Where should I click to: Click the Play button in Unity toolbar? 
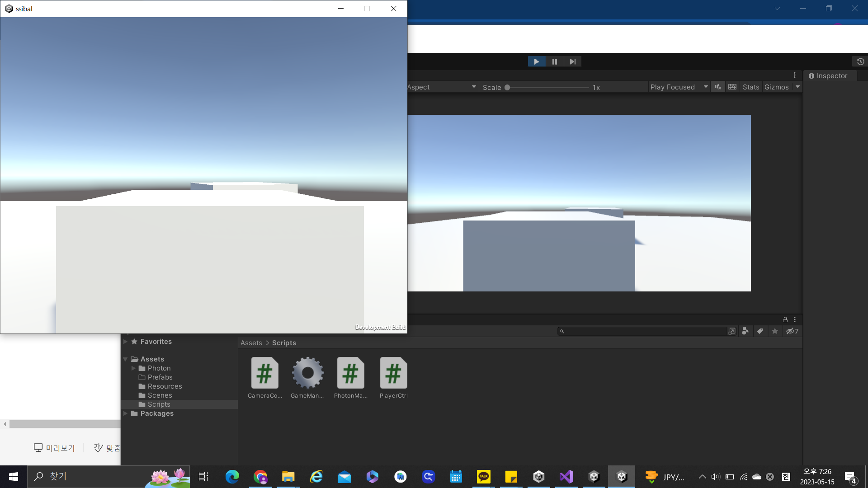(x=536, y=62)
